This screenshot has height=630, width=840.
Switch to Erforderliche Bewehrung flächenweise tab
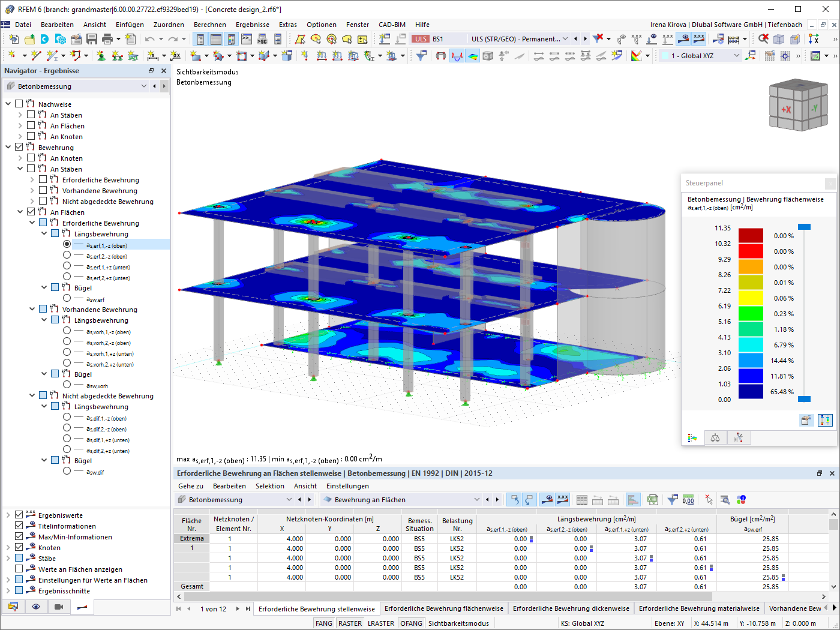(444, 608)
